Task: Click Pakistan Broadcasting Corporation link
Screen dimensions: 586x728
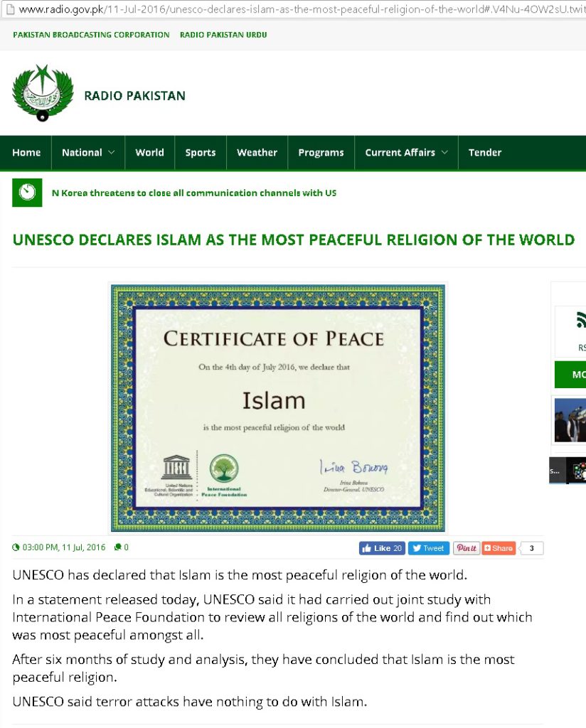Action: (91, 35)
